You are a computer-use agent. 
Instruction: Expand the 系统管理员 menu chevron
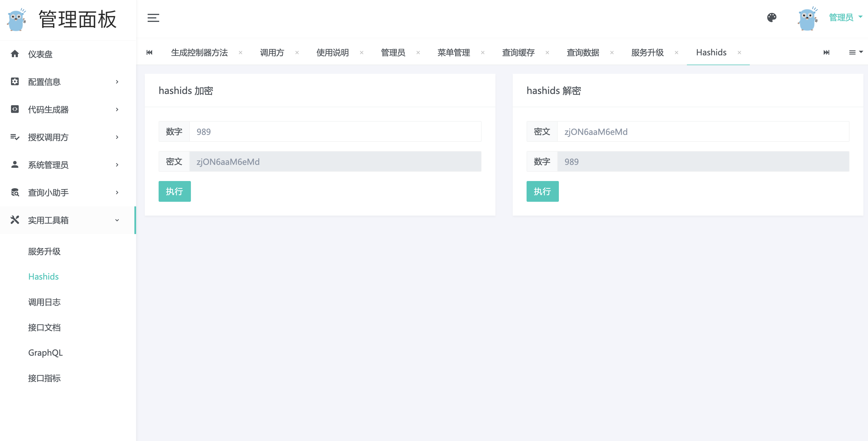pyautogui.click(x=117, y=164)
